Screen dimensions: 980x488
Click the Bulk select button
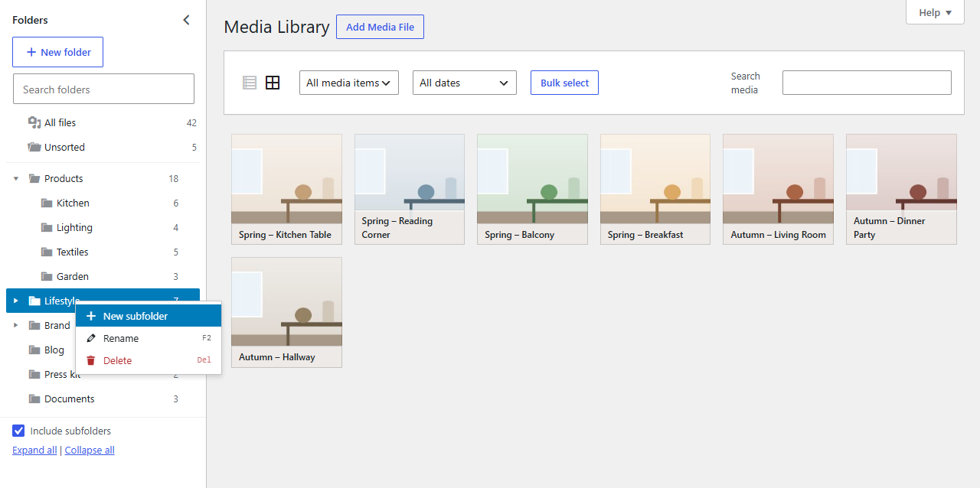point(565,83)
